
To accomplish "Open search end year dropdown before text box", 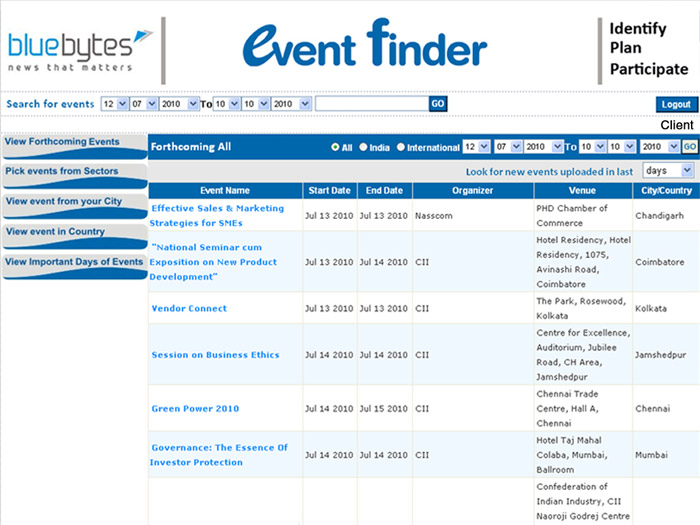I will (x=291, y=104).
